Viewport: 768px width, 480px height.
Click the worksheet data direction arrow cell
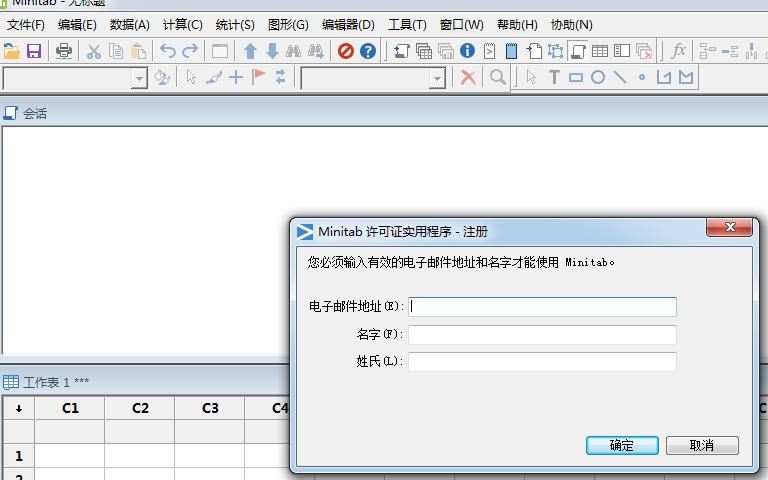coord(19,408)
